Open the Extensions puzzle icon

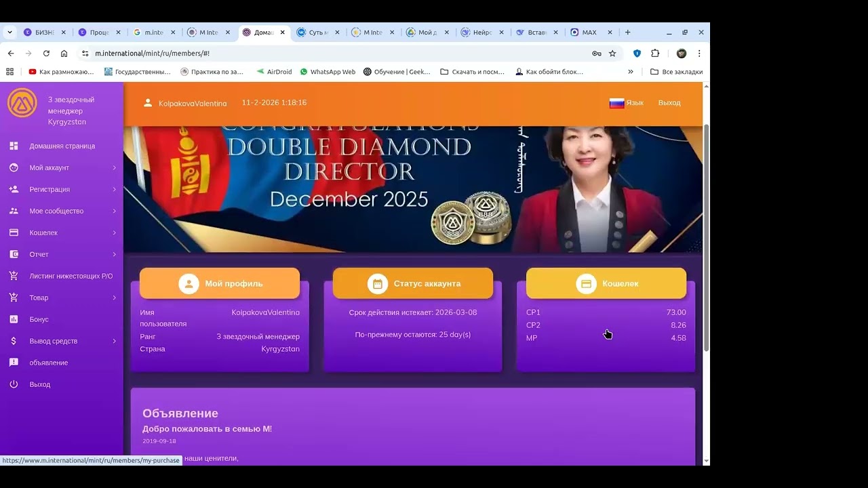click(655, 53)
